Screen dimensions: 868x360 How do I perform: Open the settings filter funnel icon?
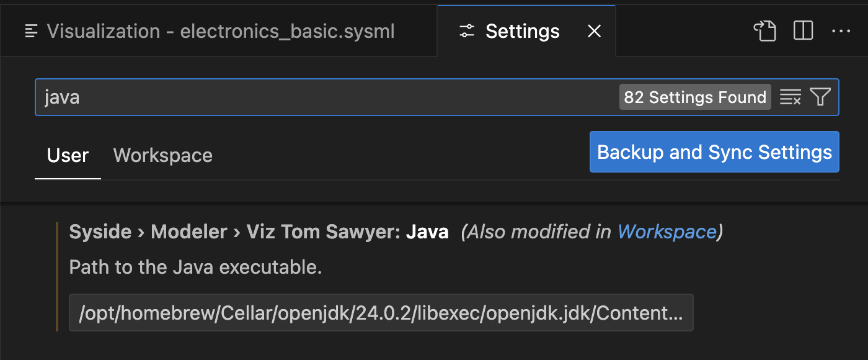[x=820, y=97]
